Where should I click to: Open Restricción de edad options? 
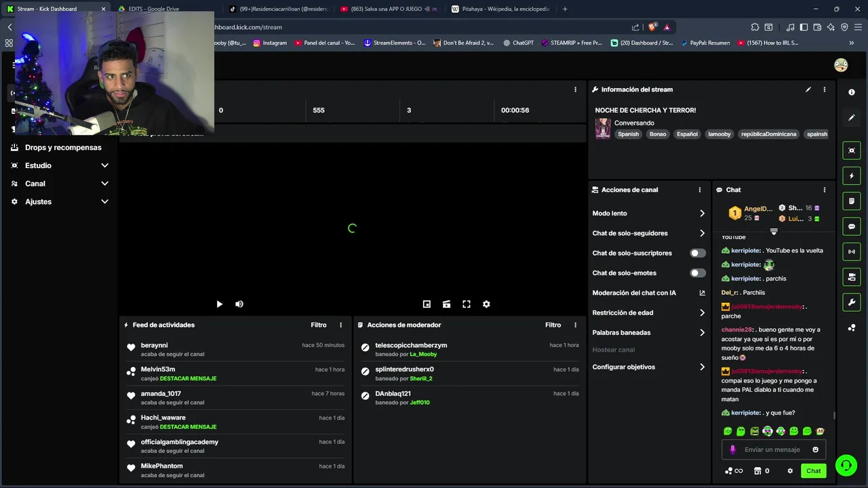pos(648,312)
